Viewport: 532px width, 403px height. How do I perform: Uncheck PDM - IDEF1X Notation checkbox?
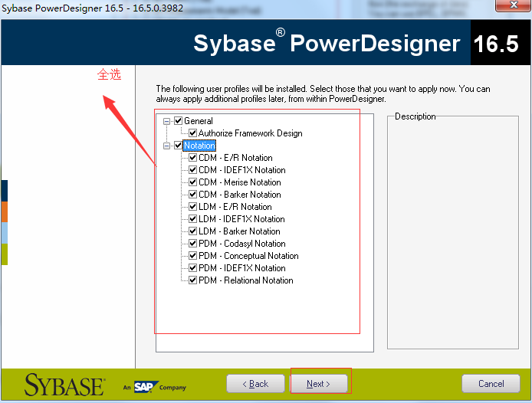point(192,268)
